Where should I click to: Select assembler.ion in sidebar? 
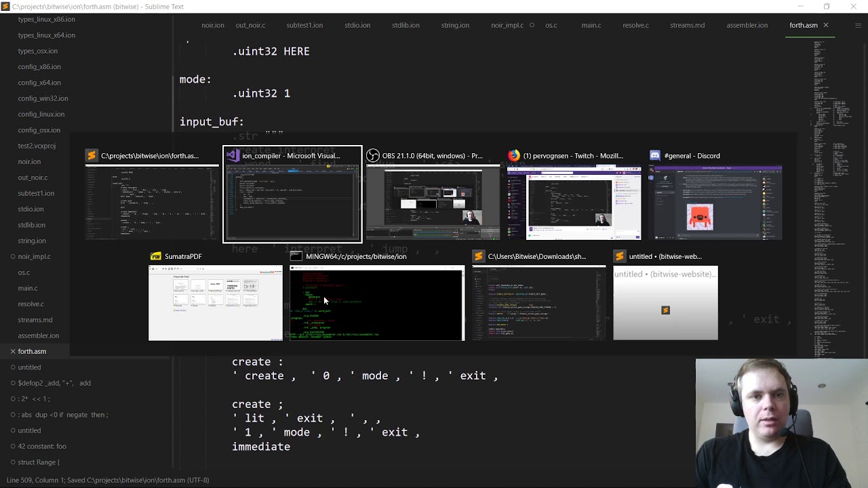click(x=39, y=335)
